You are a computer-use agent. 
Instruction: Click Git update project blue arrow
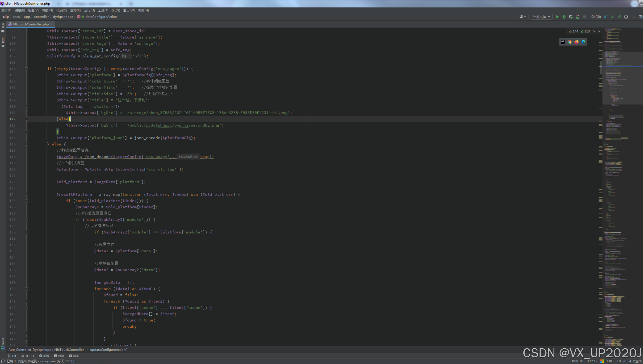(606, 17)
